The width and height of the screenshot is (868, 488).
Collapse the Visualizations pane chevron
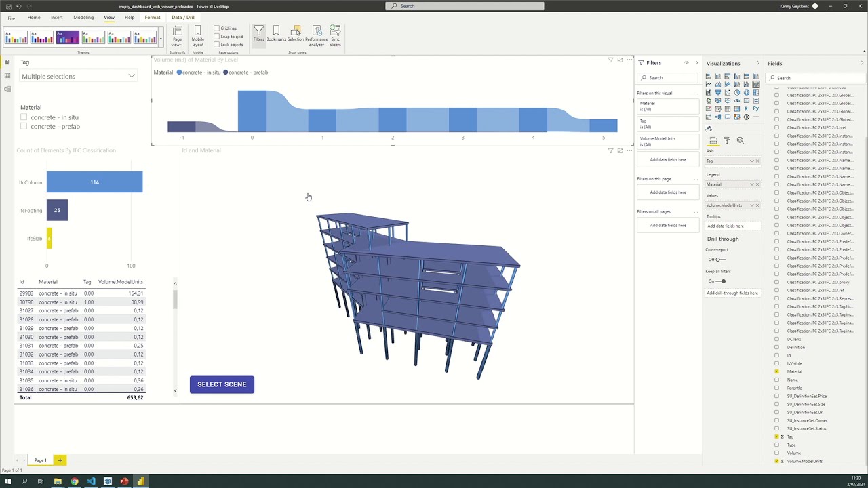[x=758, y=63]
